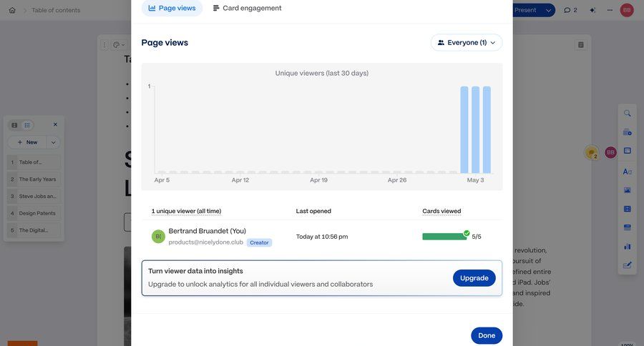The height and width of the screenshot is (346, 644).
Task: Expand the Everyone (1) viewer filter
Action: [466, 43]
